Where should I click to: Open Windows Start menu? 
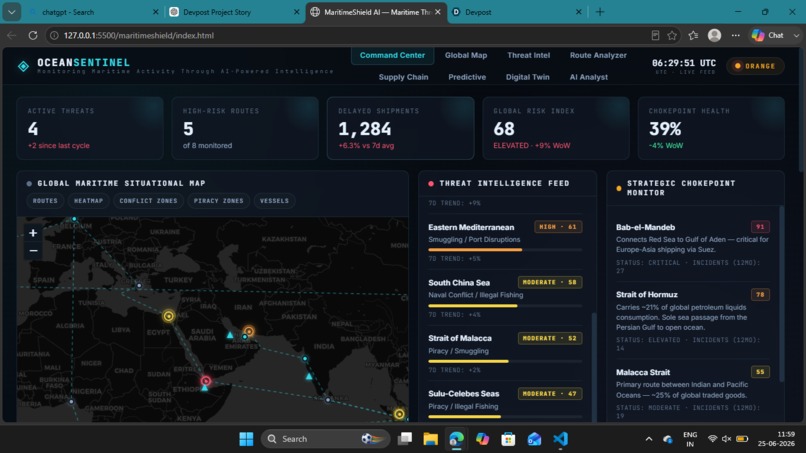[246, 439]
